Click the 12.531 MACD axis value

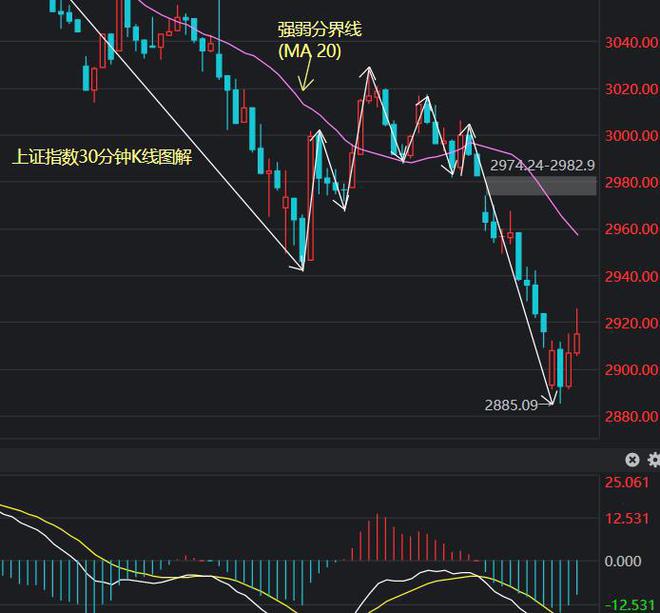[627, 518]
